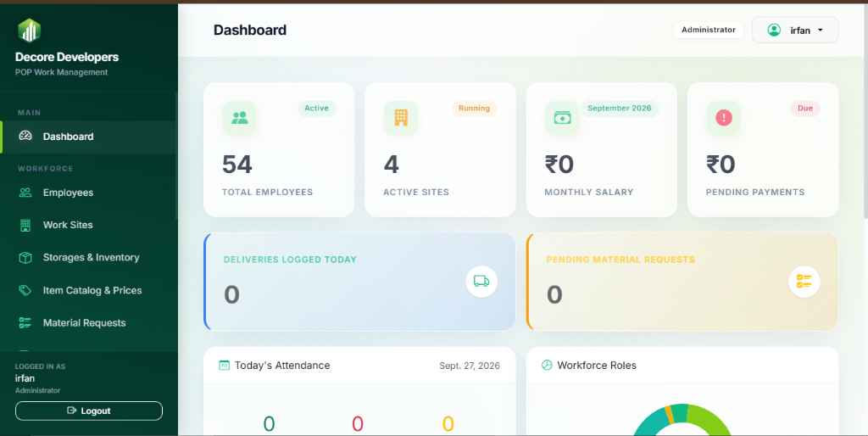This screenshot has width=868, height=436.
Task: Click the PENDING PAYMENTS label
Action: (755, 193)
